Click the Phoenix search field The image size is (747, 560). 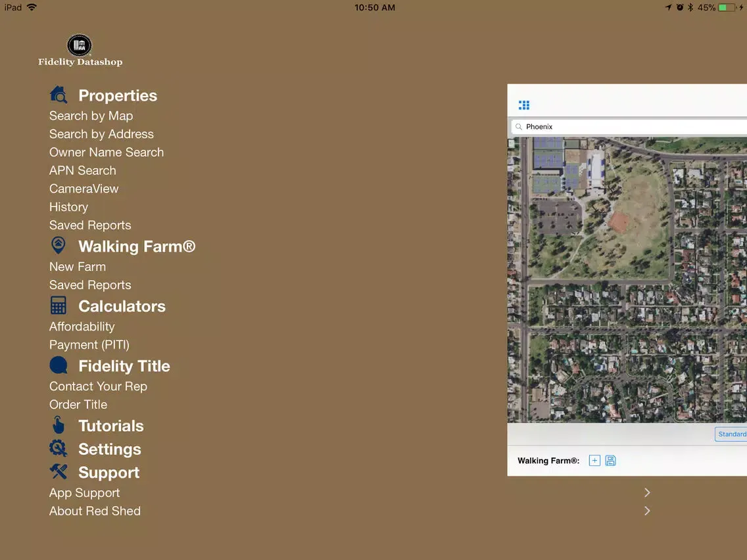629,127
